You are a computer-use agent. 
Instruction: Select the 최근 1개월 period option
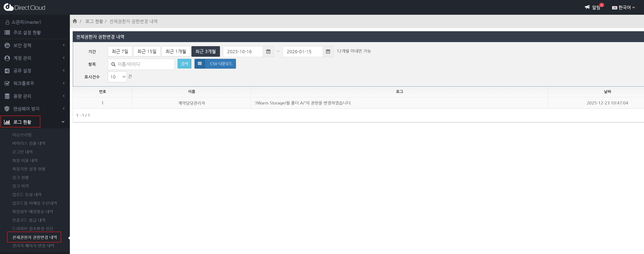pyautogui.click(x=176, y=52)
